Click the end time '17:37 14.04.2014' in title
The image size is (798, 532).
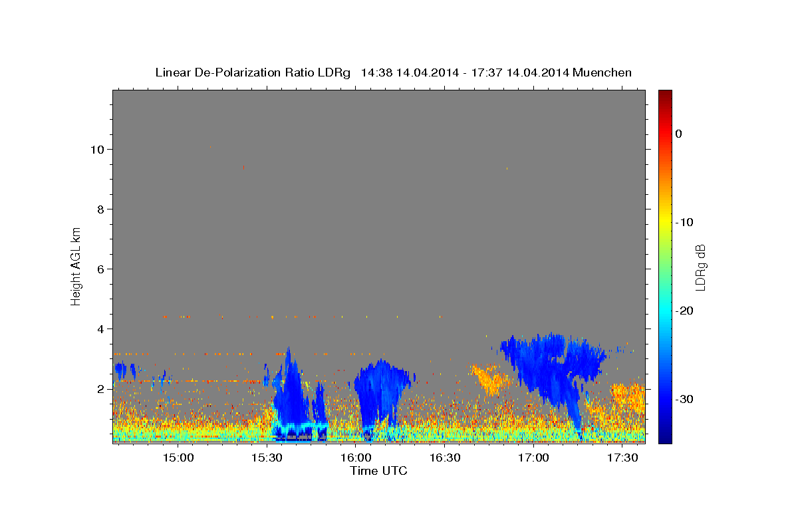coord(519,72)
